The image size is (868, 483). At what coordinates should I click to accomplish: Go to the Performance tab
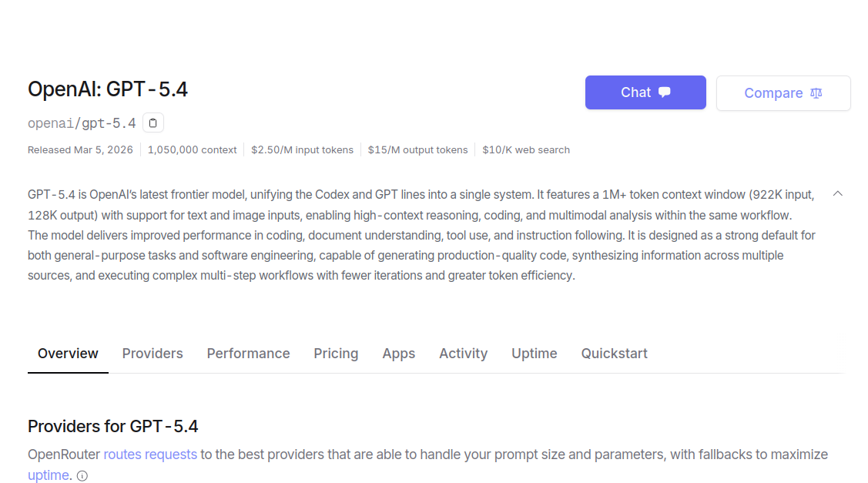248,354
